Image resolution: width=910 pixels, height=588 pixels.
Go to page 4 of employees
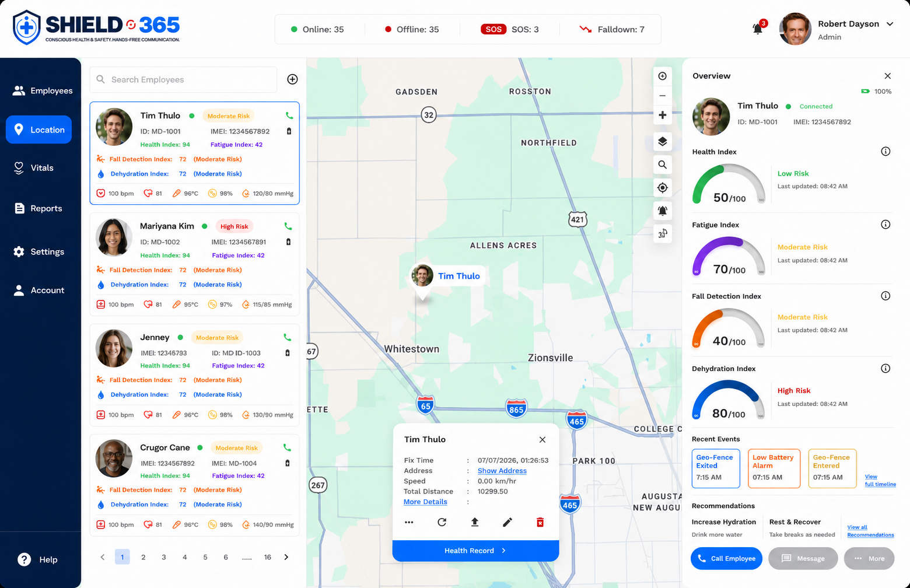[184, 557]
